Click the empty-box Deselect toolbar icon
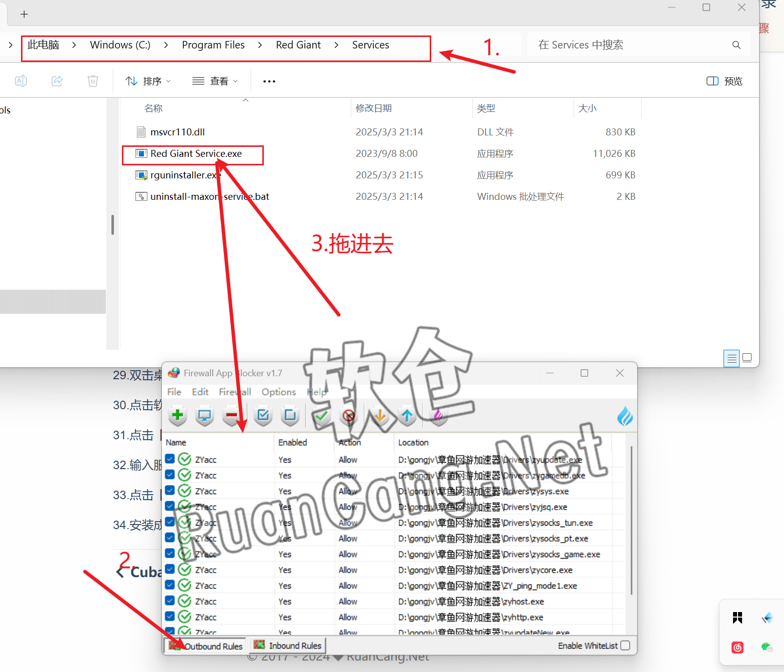Viewport: 784px width, 672px height. [290, 415]
